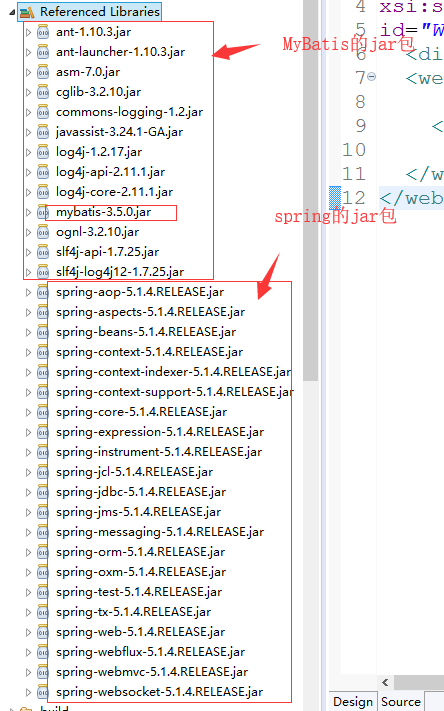Image resolution: width=444 pixels, height=711 pixels.
Task: Expand the mybatis-3.5.0.jar node arrow
Action: pos(28,212)
